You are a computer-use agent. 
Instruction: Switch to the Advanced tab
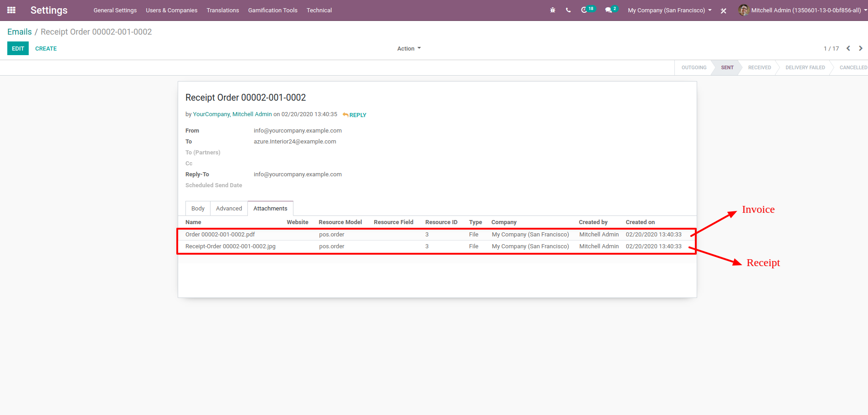click(229, 208)
